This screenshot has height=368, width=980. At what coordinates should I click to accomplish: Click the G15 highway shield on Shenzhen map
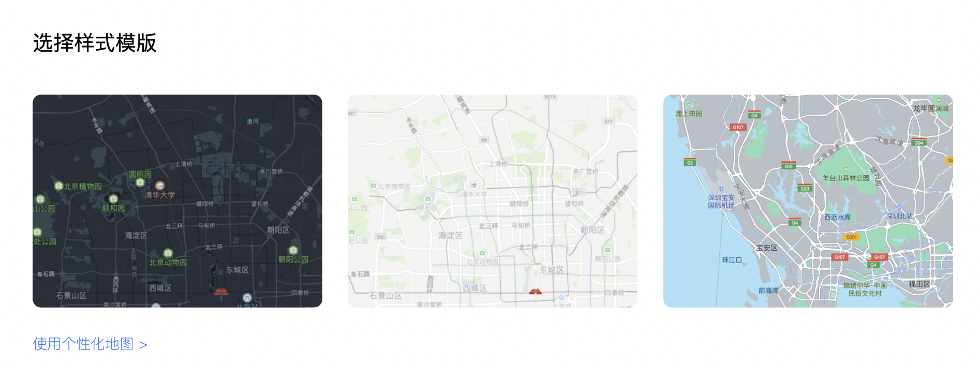point(788,166)
